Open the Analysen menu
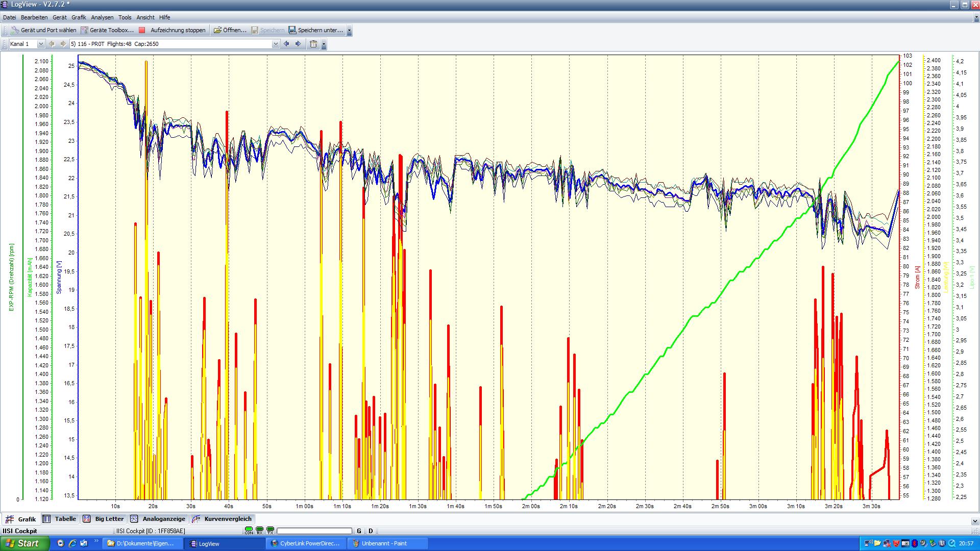Image resolution: width=980 pixels, height=551 pixels. coord(102,17)
